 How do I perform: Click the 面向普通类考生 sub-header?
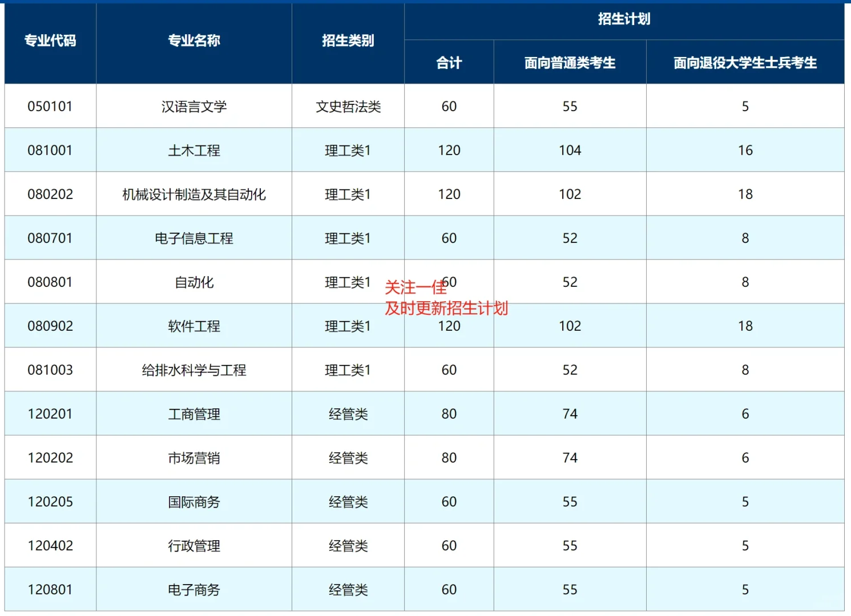[x=570, y=63]
